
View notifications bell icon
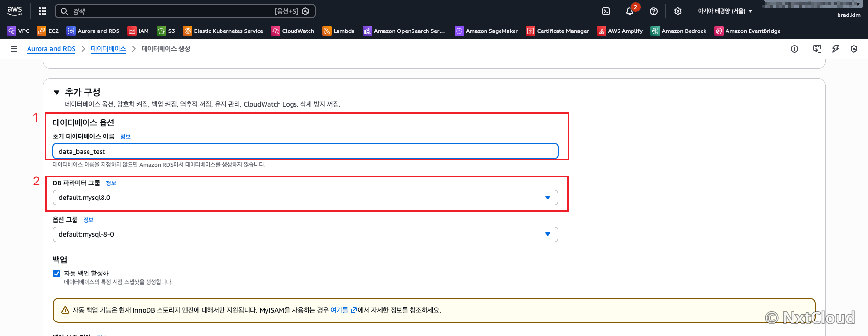click(630, 11)
